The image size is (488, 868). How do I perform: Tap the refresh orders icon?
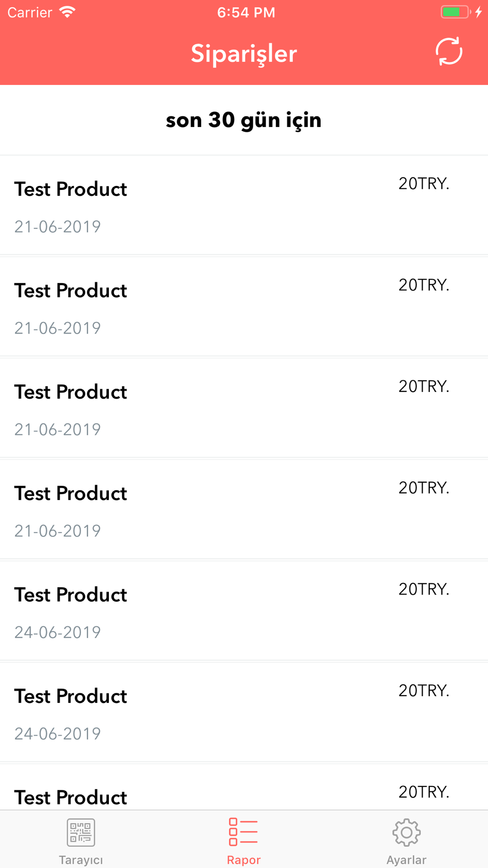(x=448, y=51)
